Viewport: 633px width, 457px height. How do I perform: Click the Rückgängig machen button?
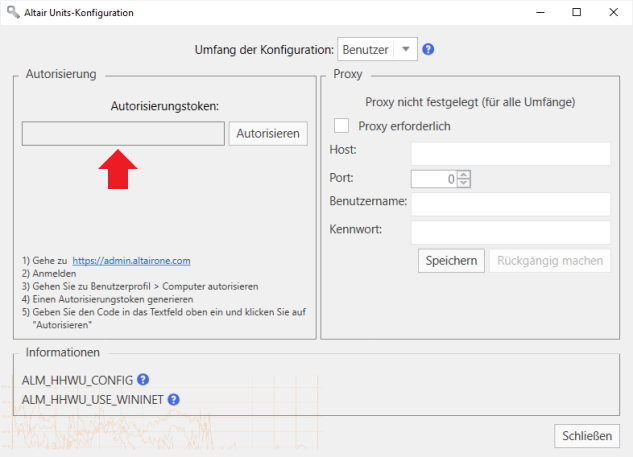[549, 260]
